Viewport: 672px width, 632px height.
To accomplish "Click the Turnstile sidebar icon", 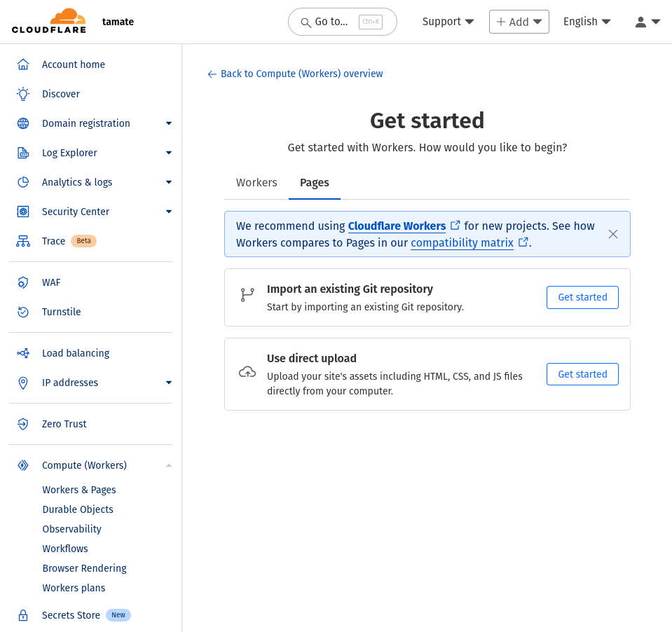I will [23, 312].
